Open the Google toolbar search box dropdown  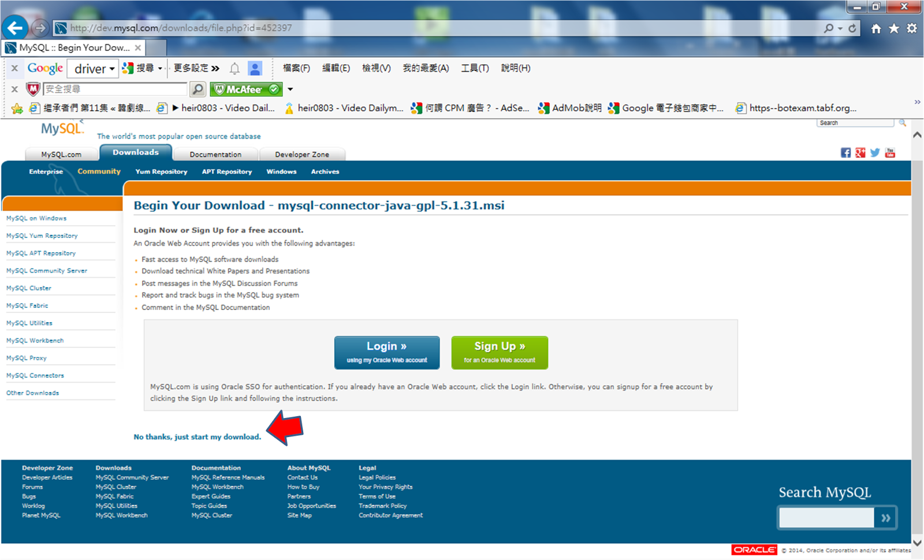pos(112,69)
